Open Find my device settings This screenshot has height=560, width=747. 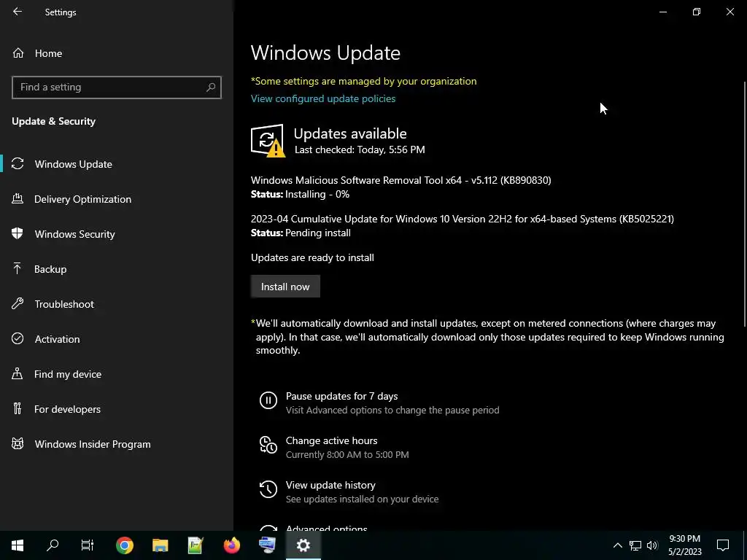117,374
